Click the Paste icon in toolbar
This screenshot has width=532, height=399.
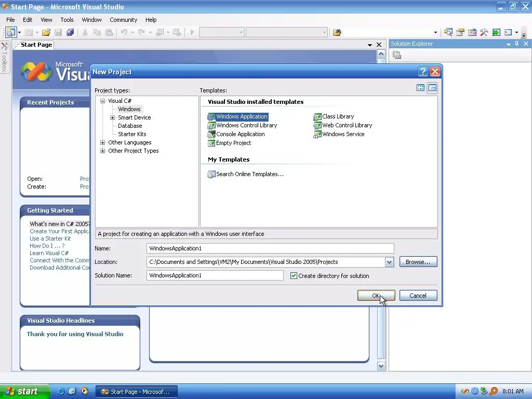109,32
